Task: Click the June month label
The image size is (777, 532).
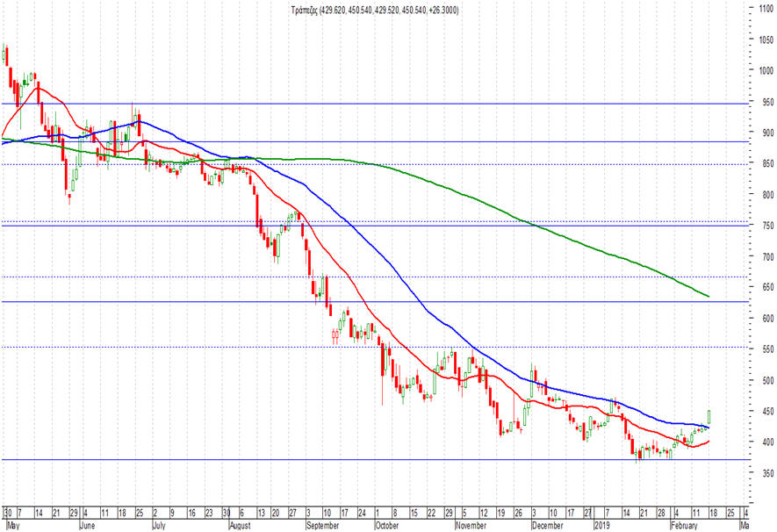Action: (87, 525)
